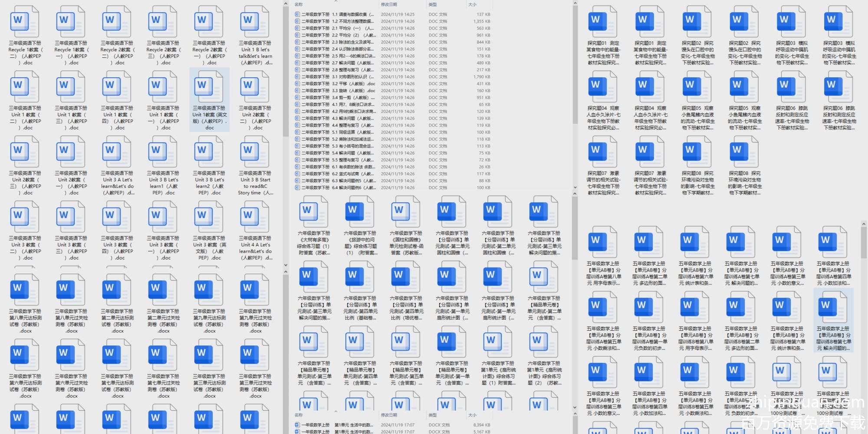The image size is (868, 434).
Task: Select the row 6.2 竖式与试商
Action: pyautogui.click(x=393, y=174)
